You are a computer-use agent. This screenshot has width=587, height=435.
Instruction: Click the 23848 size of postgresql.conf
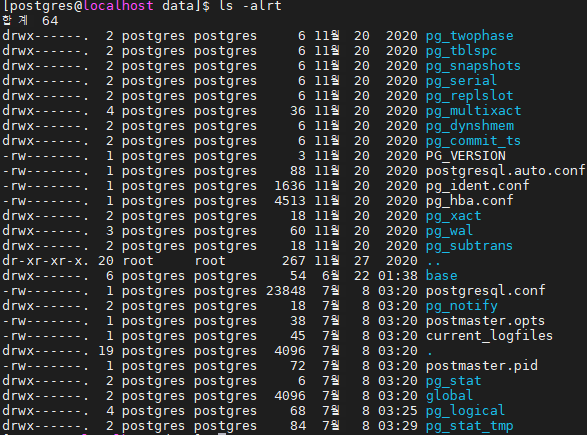click(286, 291)
